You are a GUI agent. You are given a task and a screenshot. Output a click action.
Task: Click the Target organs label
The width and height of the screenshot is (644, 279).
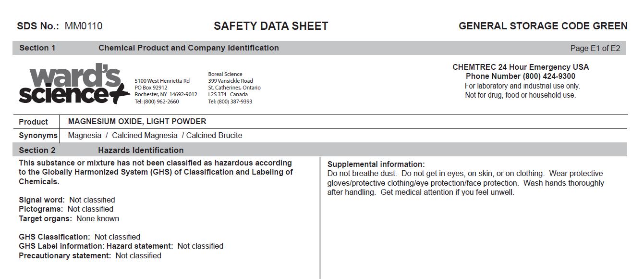coord(46,218)
